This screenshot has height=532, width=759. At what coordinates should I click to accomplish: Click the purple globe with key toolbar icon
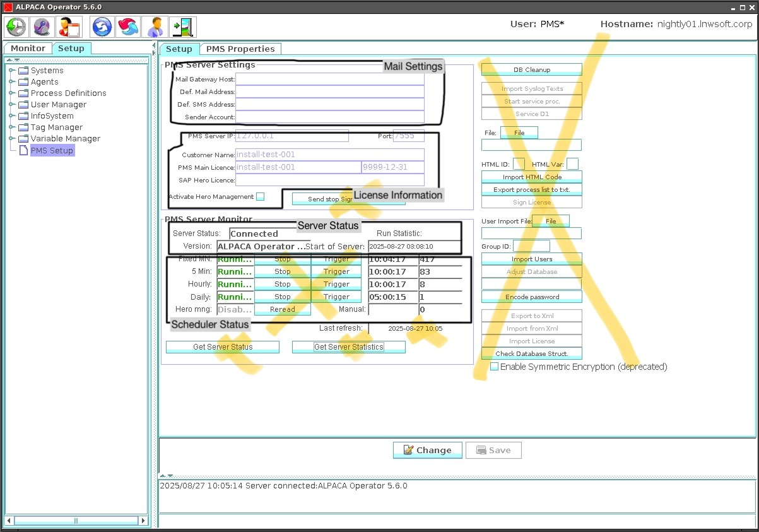(x=42, y=27)
